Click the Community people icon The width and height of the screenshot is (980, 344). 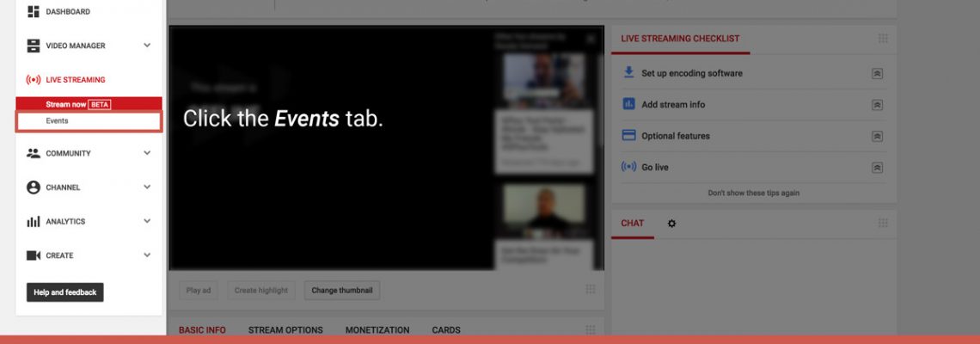pyautogui.click(x=34, y=154)
